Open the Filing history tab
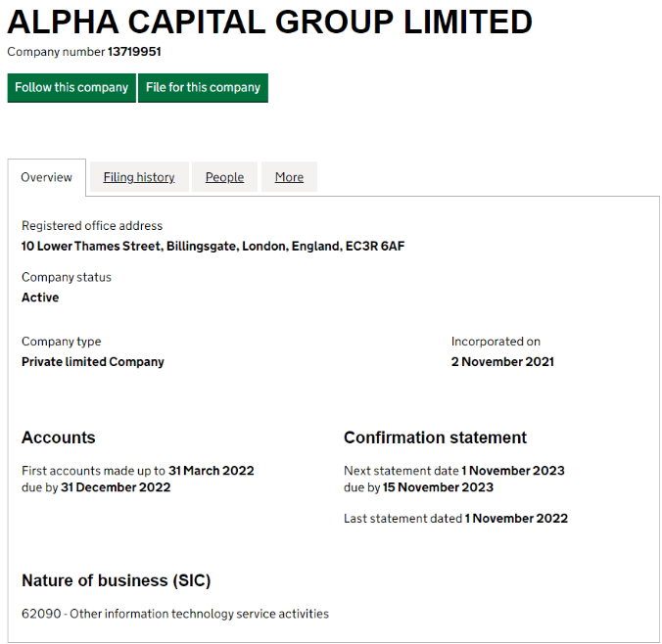This screenshot has width=662, height=644. [139, 177]
